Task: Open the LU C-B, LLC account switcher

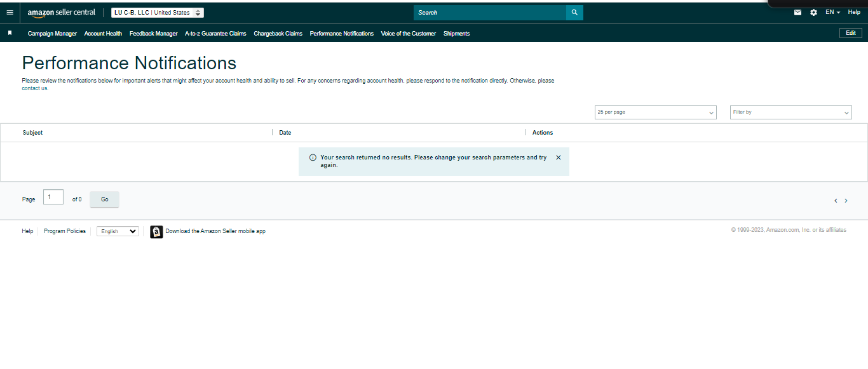Action: pos(158,13)
